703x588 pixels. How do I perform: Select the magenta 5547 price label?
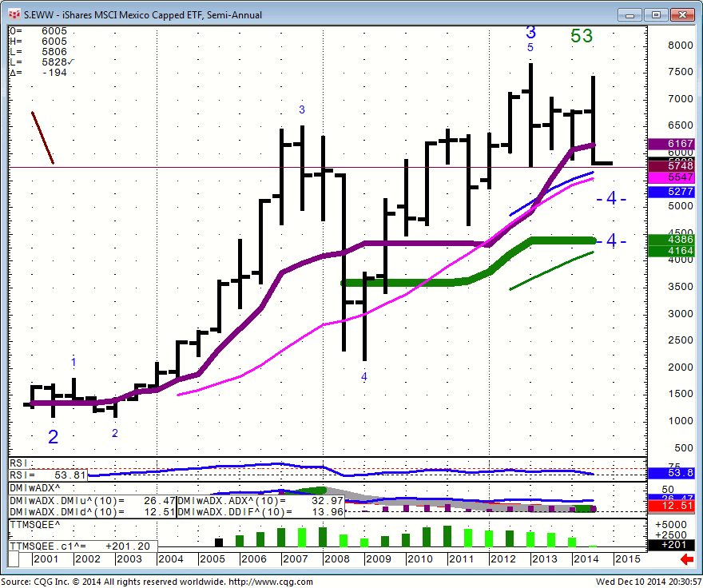coord(672,177)
